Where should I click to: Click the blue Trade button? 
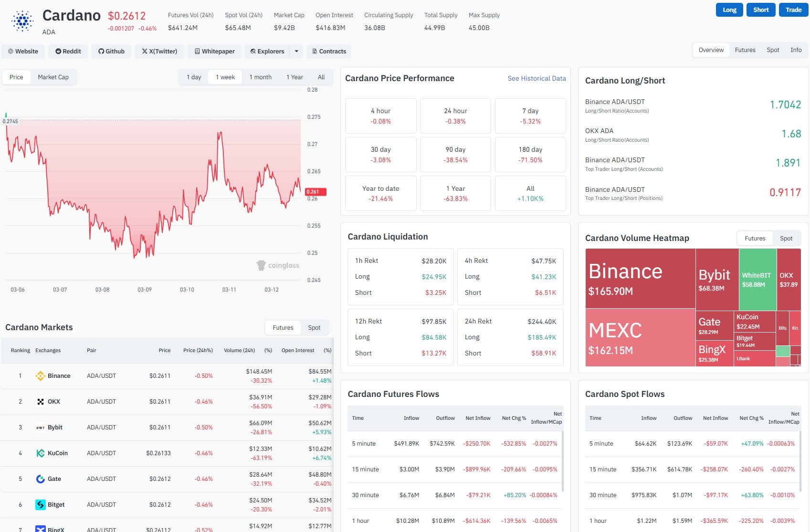click(x=793, y=10)
